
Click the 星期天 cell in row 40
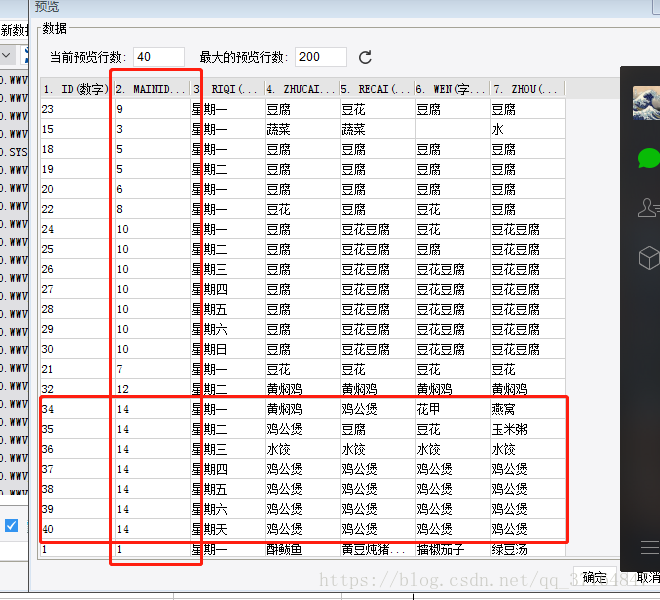pos(227,529)
